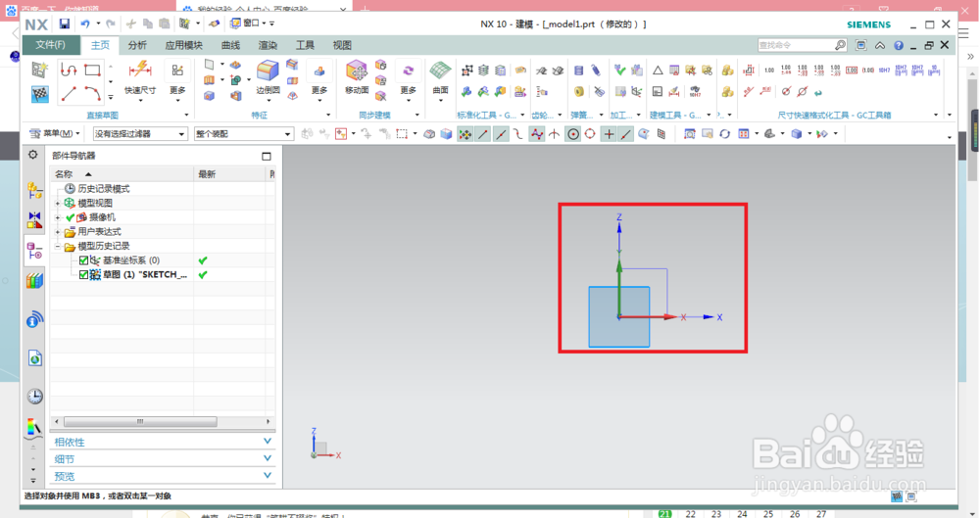Sort by the 名称 column header

click(122, 173)
